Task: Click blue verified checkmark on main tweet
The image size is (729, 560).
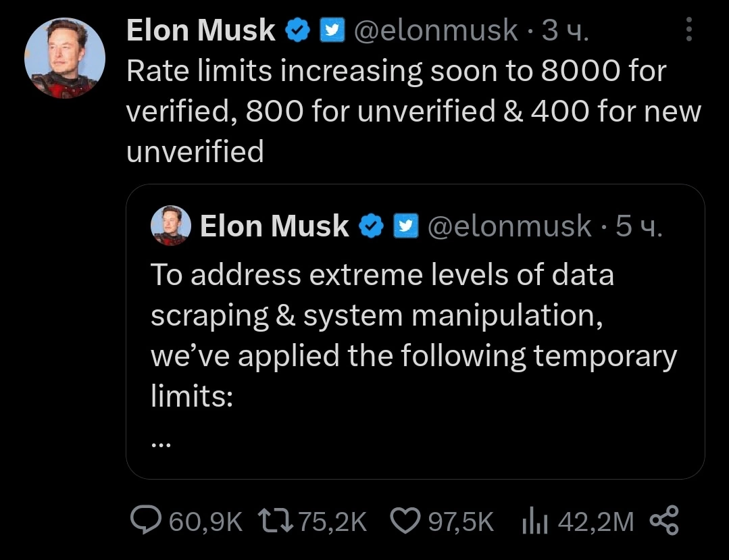Action: click(298, 31)
